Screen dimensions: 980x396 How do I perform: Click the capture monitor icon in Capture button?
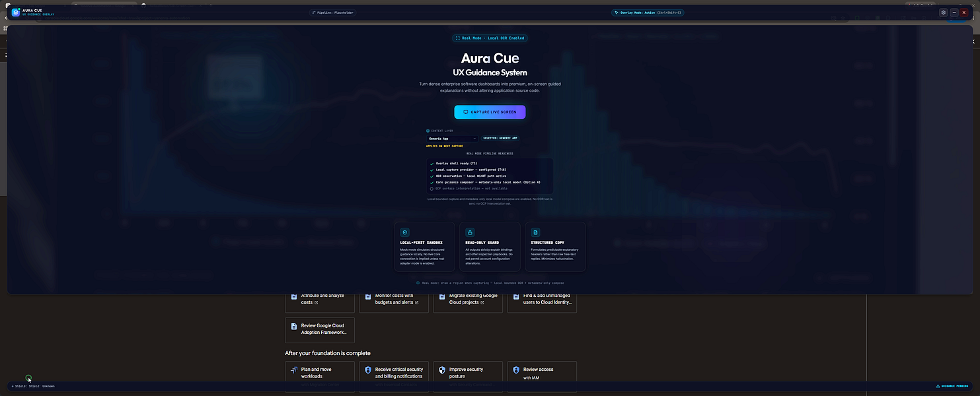466,112
